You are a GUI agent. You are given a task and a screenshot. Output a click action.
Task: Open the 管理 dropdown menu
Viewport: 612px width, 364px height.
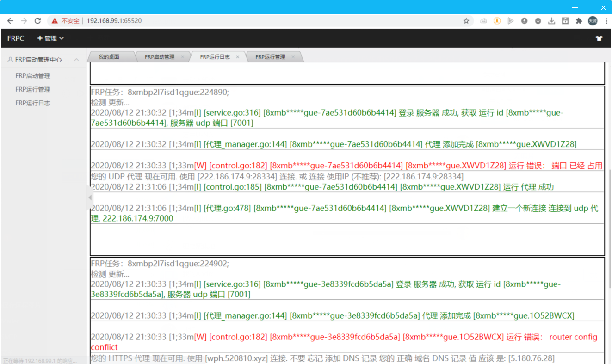pos(50,38)
